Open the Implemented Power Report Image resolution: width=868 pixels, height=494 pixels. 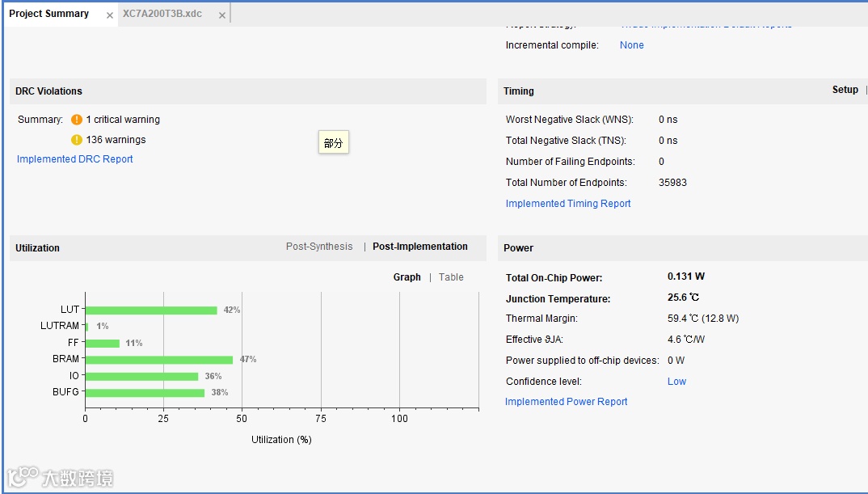tap(567, 402)
